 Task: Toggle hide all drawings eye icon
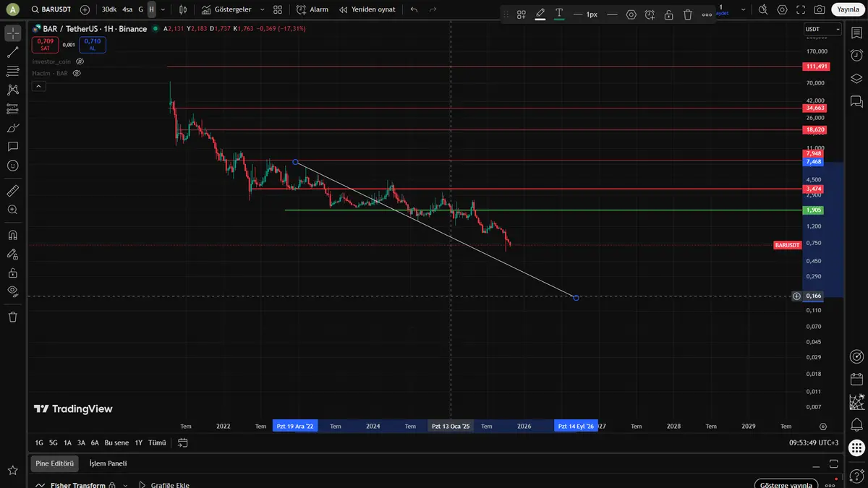pos(12,291)
